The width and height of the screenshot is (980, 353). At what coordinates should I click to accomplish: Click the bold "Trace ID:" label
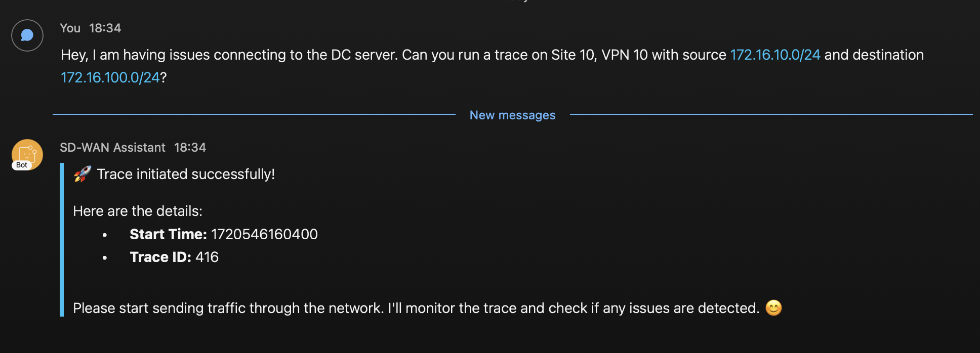[160, 257]
